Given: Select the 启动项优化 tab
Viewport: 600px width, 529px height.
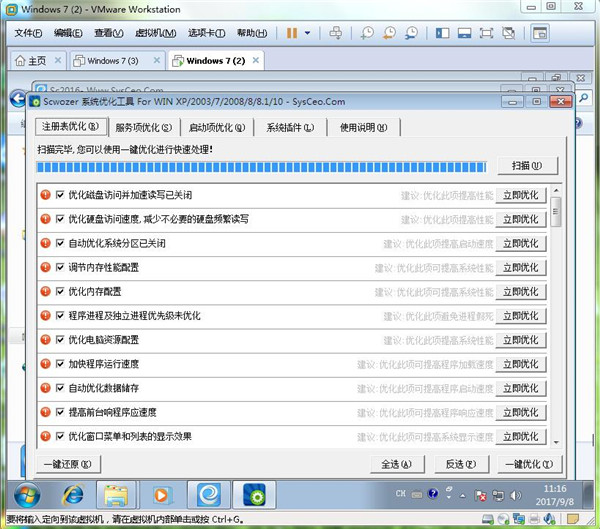Looking at the screenshot, I should pyautogui.click(x=217, y=127).
